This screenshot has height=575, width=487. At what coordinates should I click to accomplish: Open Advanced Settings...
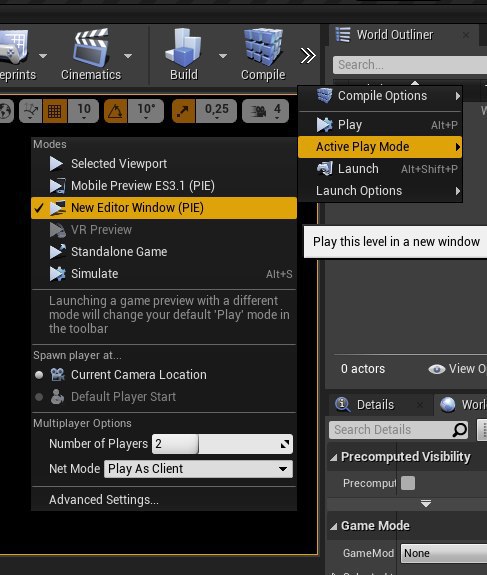164,500
